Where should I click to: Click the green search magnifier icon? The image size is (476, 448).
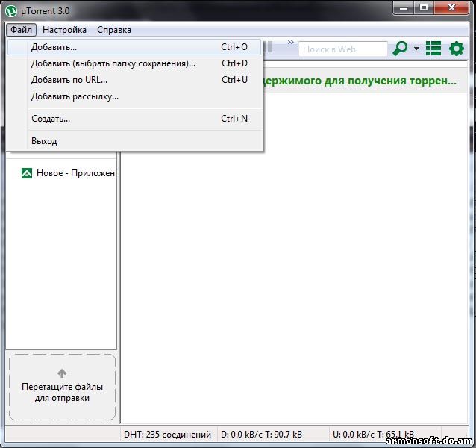point(400,49)
